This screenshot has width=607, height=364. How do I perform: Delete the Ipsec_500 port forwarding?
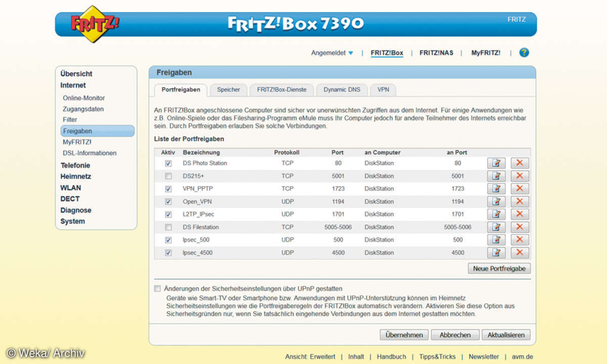[x=519, y=240]
